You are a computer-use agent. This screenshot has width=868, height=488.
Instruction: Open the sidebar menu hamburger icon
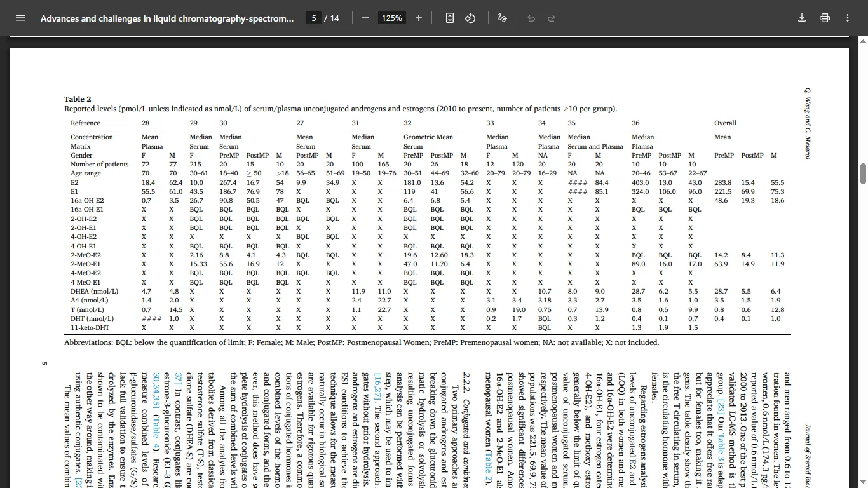(20, 18)
